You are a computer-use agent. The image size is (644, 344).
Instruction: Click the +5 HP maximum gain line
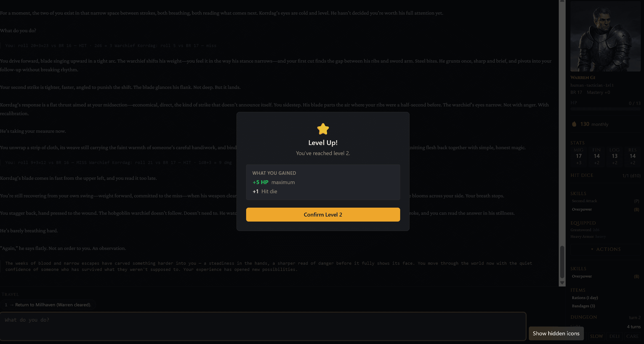click(x=274, y=182)
